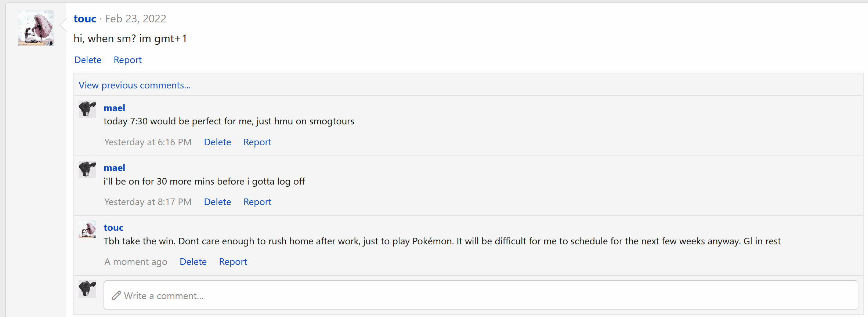Screen dimensions: 868x317
Task: Click mael's avatar on the 7:30 comment
Action: point(87,109)
